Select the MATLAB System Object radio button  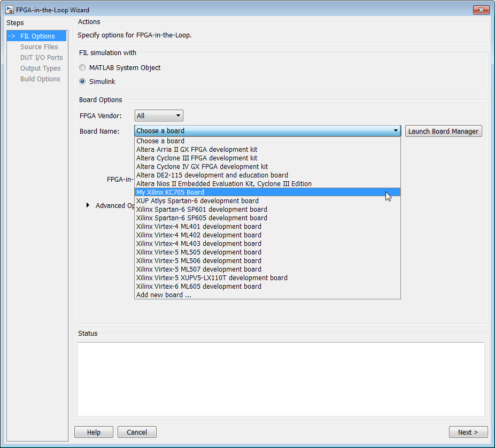(x=82, y=67)
